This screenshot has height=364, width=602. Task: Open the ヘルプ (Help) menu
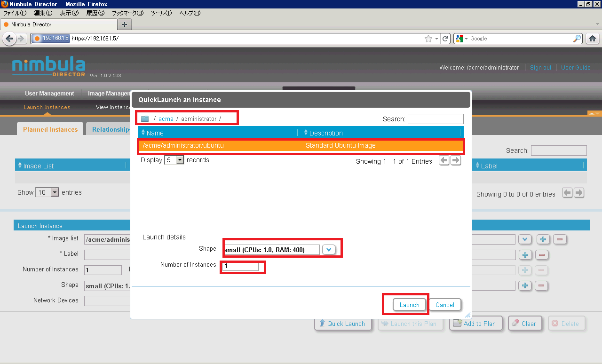(x=190, y=13)
